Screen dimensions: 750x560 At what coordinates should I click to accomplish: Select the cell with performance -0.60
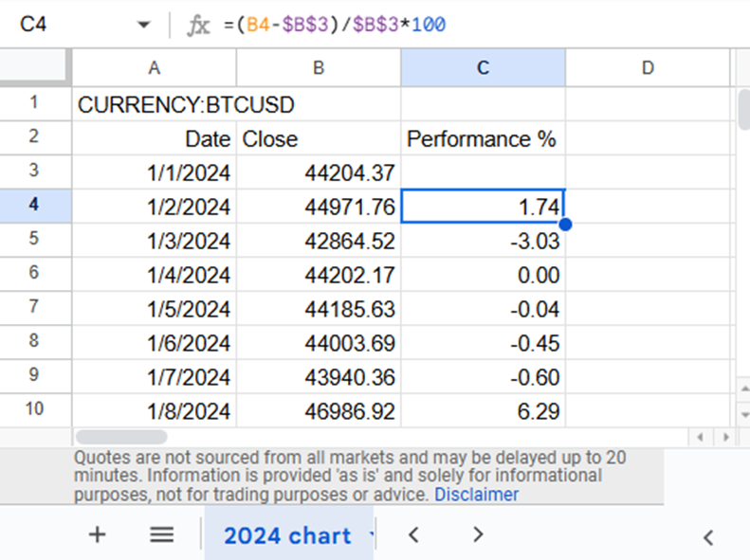[484, 377]
